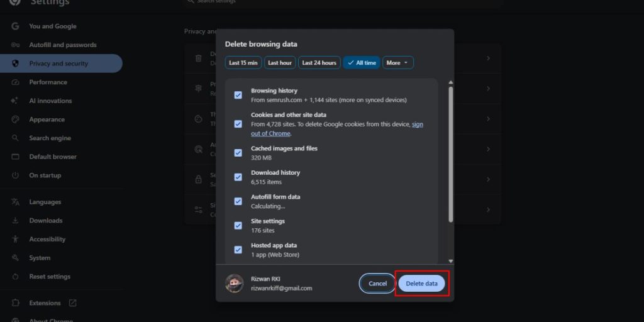Expand the fifth Privacy row chevron

click(x=488, y=179)
